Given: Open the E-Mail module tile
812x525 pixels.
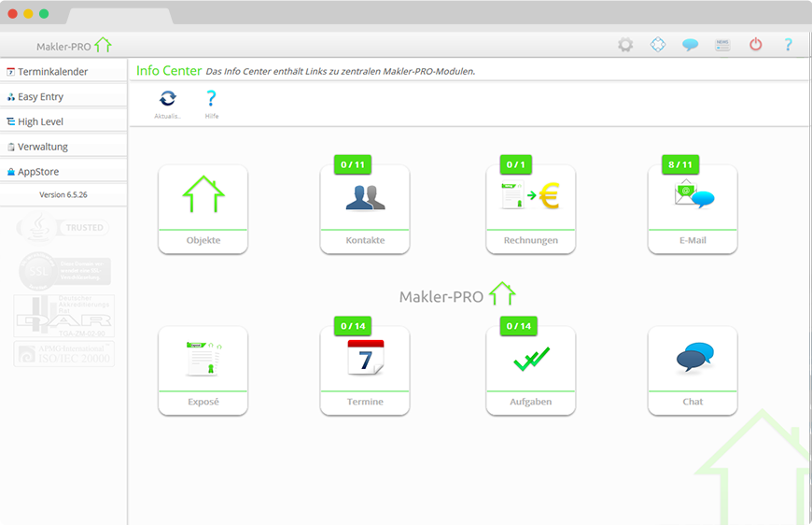Looking at the screenshot, I should point(693,209).
